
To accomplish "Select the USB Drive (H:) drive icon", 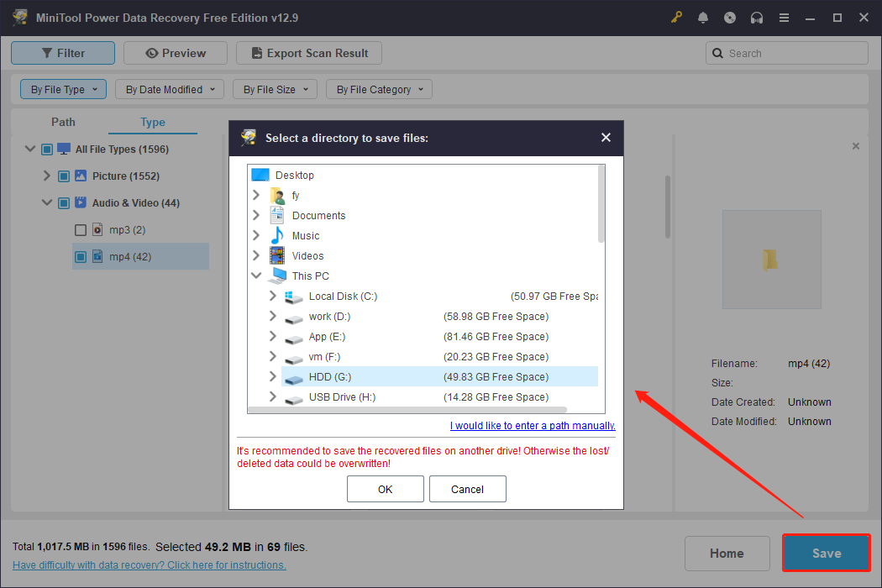I will click(x=294, y=400).
